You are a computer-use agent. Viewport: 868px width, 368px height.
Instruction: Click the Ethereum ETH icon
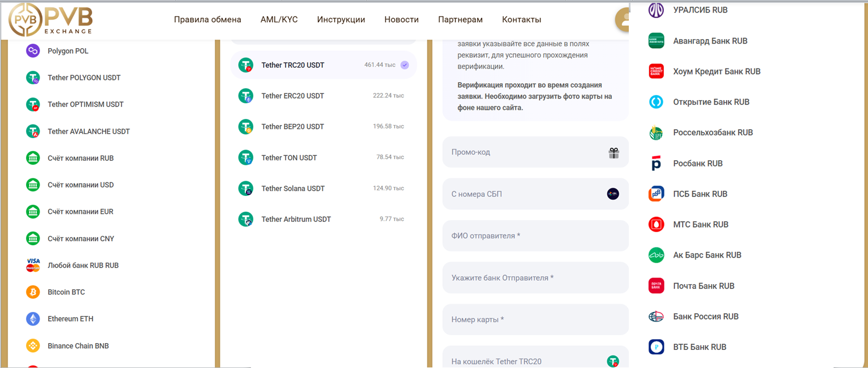point(33,319)
